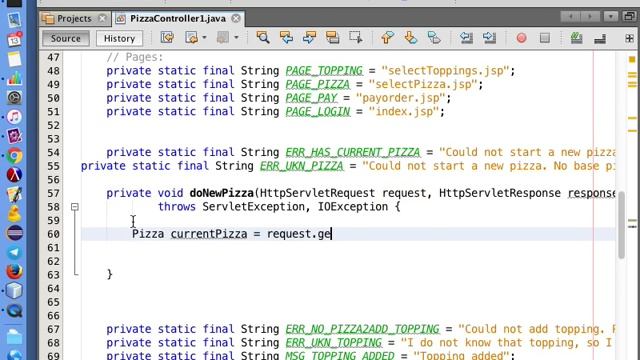Jump to Last Edit location icon

[x=167, y=38]
